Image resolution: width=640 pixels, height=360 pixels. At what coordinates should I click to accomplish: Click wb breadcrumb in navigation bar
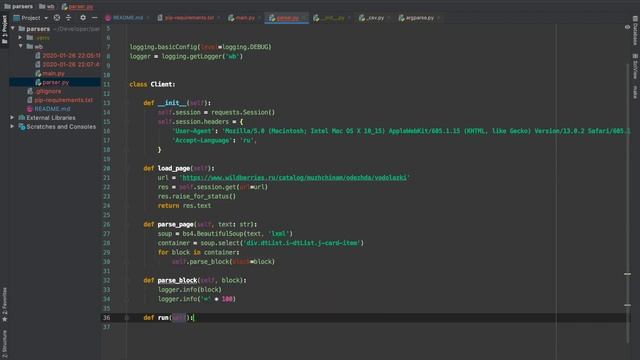(47, 7)
